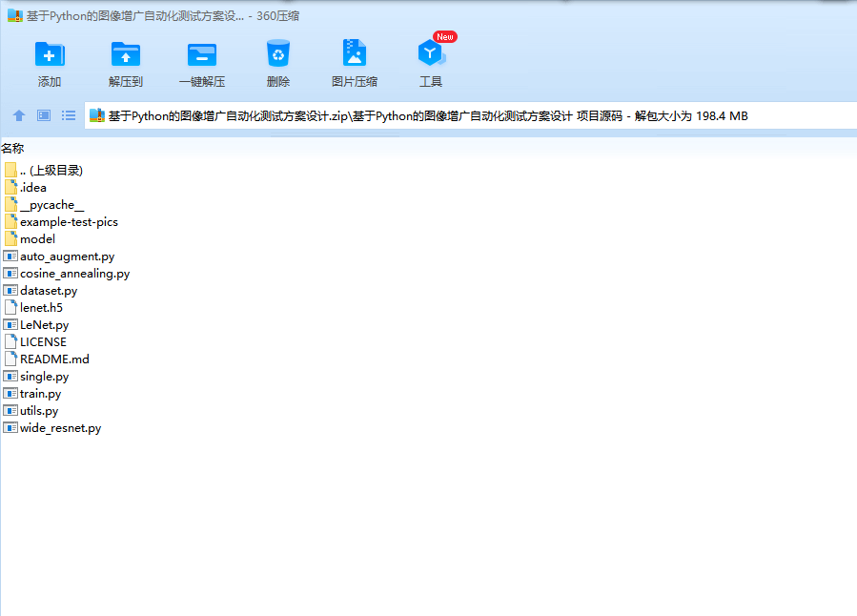The height and width of the screenshot is (616, 857).
Task: Select the 'single.py' file name
Action: pos(44,377)
